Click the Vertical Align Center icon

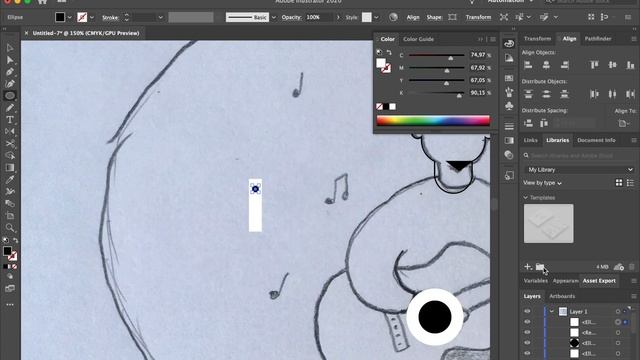coord(612,64)
